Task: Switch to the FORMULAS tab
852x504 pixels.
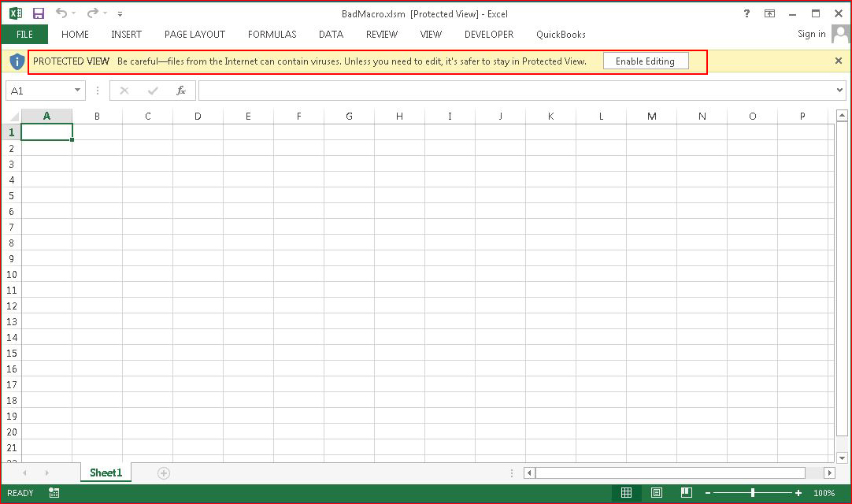Action: [x=272, y=34]
